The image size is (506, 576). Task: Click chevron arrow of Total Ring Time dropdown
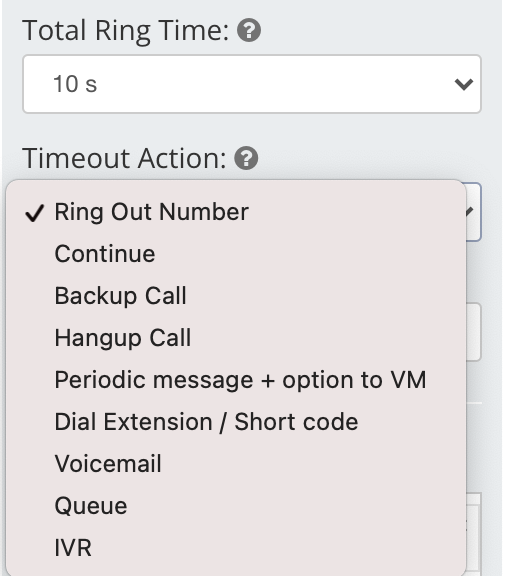[x=463, y=84]
